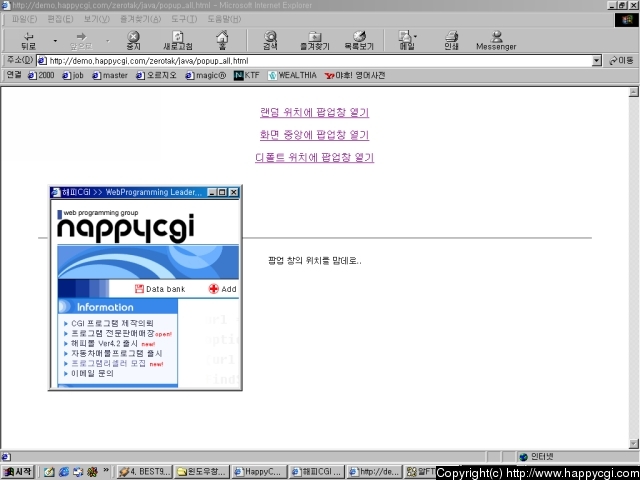Click the address bar URL field
The height and width of the screenshot is (480, 640).
coord(314,61)
